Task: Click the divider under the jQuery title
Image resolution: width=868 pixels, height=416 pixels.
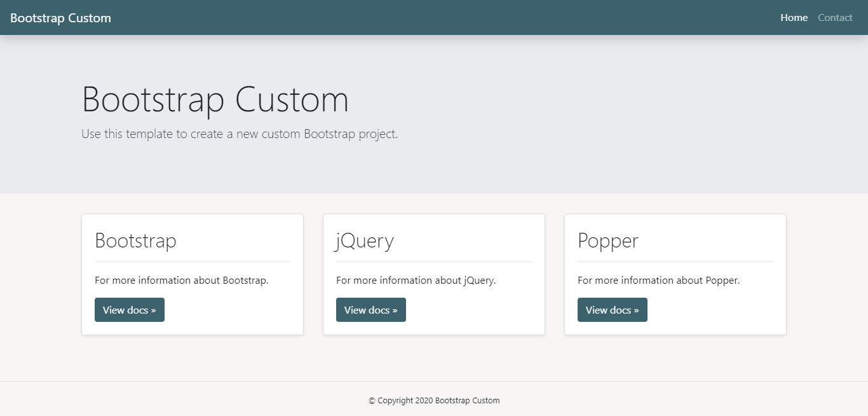Action: click(x=434, y=261)
